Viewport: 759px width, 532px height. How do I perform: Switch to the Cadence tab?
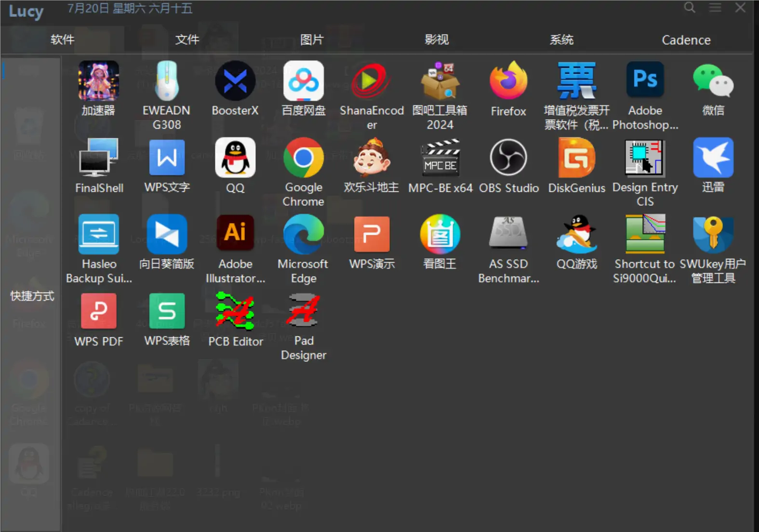pyautogui.click(x=686, y=40)
